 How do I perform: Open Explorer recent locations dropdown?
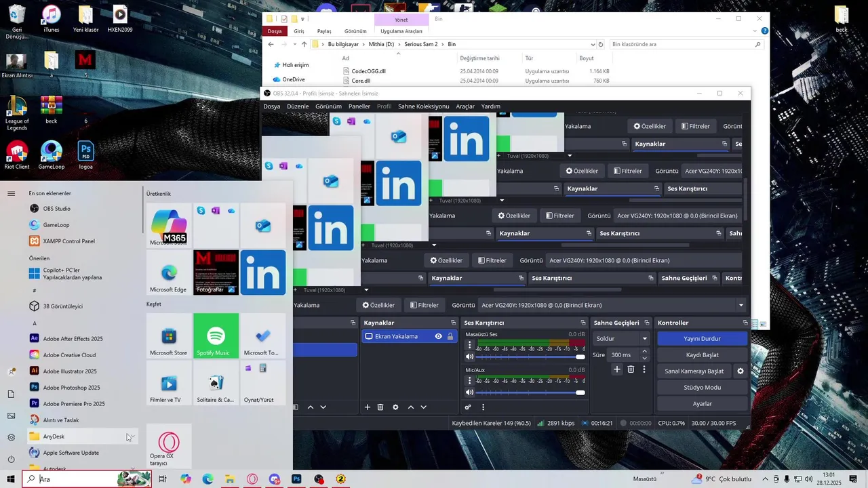(295, 44)
